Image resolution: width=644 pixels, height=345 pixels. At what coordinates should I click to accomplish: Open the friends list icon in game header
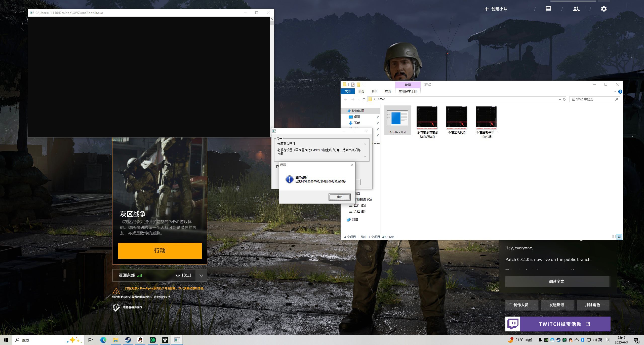pos(576,9)
